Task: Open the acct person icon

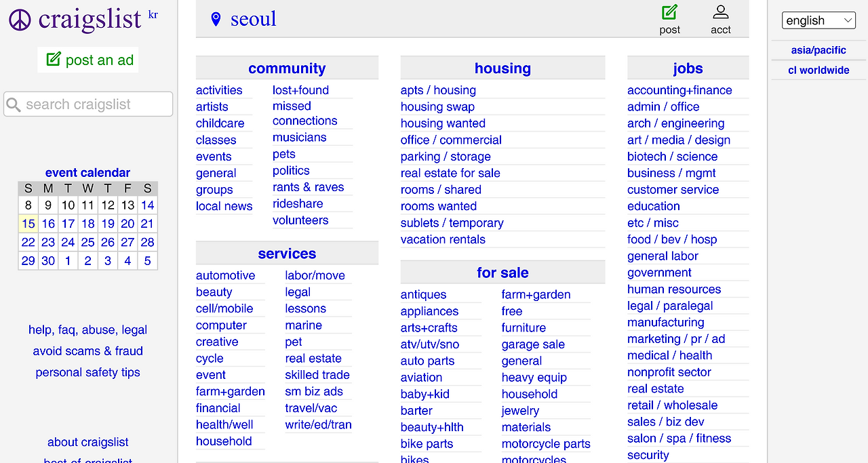Action: 721,12
